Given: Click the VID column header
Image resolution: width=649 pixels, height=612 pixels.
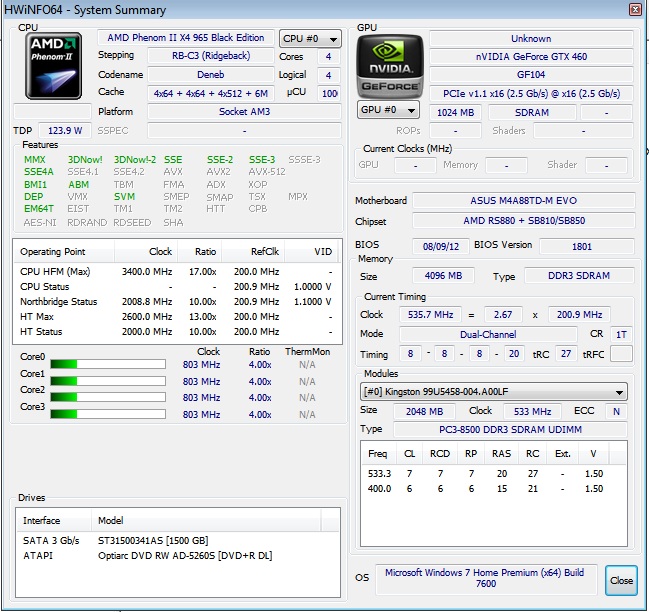Looking at the screenshot, I should (x=311, y=252).
